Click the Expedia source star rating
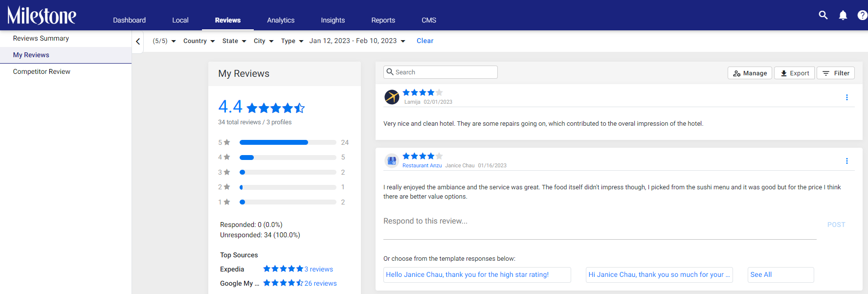 (283, 269)
